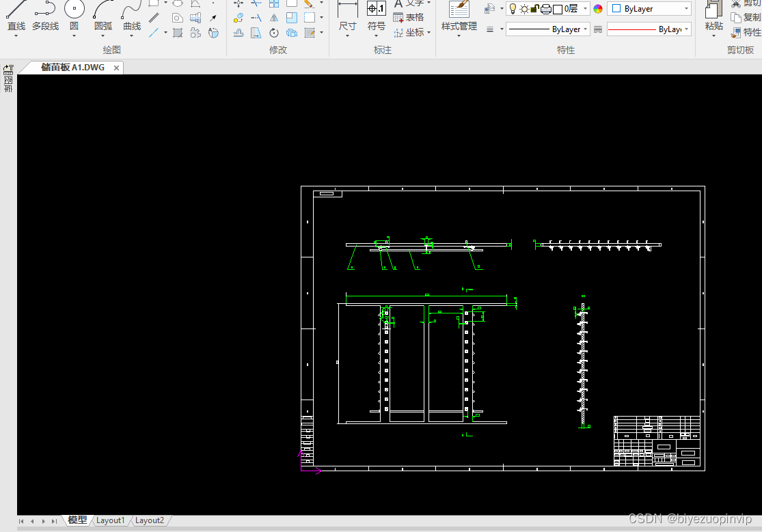Select the Mirror tool in 修改 panel
The width and height of the screenshot is (762, 532).
coord(274,18)
